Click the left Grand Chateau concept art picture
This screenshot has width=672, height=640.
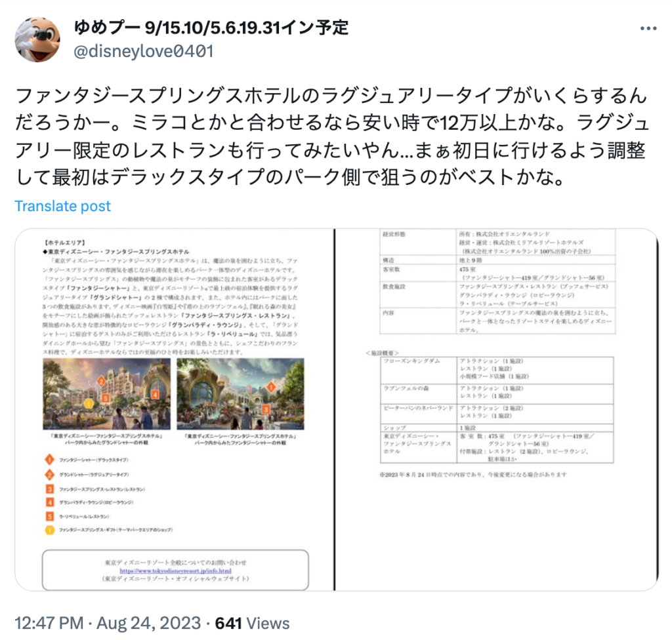coord(107,393)
